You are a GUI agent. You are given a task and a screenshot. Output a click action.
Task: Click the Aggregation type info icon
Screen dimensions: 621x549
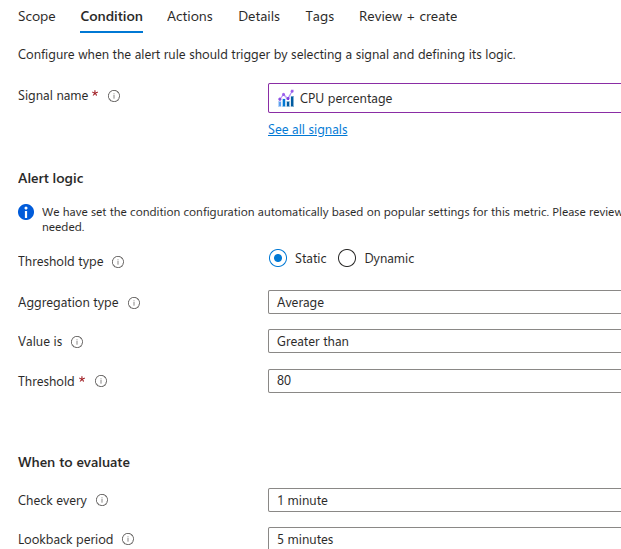click(134, 303)
